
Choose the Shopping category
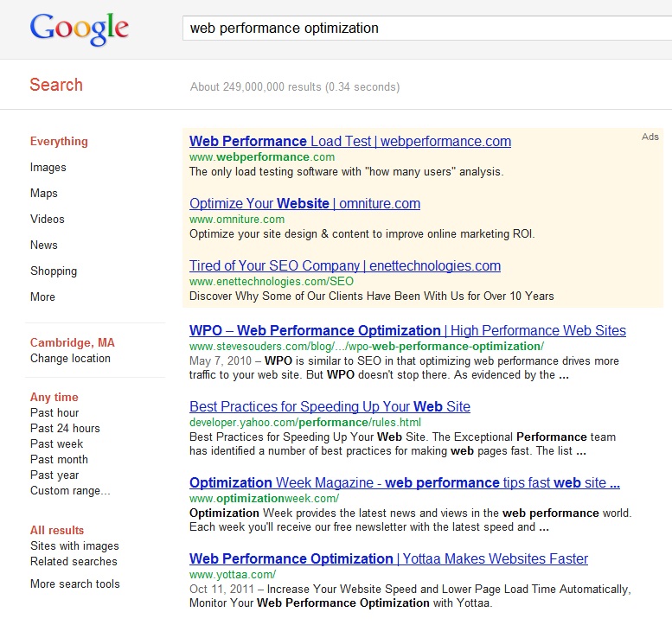coord(54,271)
